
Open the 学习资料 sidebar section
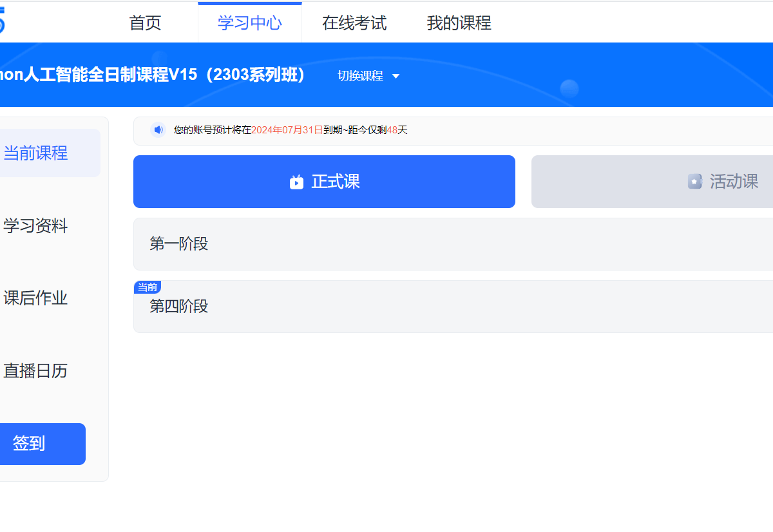click(35, 227)
